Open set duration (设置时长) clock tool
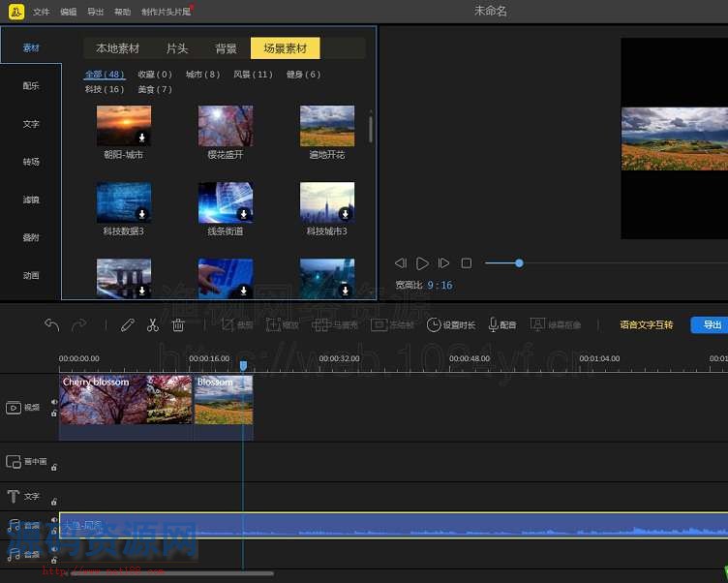The width and height of the screenshot is (728, 583). pos(451,324)
